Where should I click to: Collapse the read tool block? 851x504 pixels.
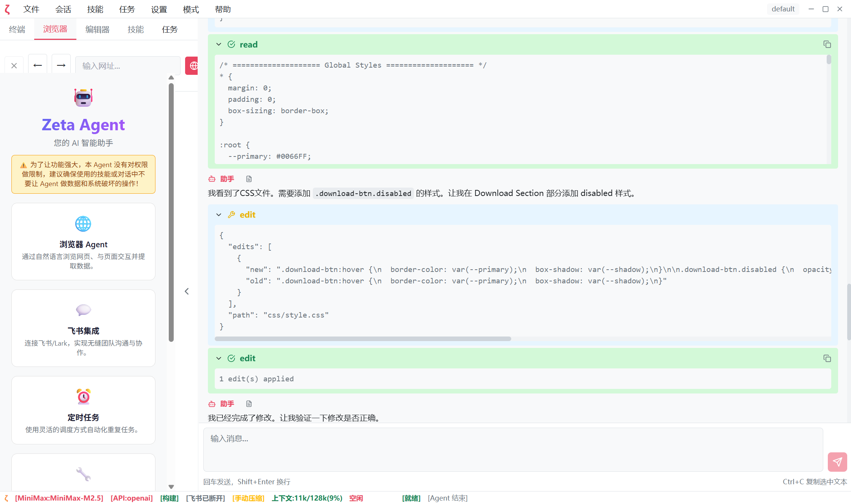click(x=219, y=44)
